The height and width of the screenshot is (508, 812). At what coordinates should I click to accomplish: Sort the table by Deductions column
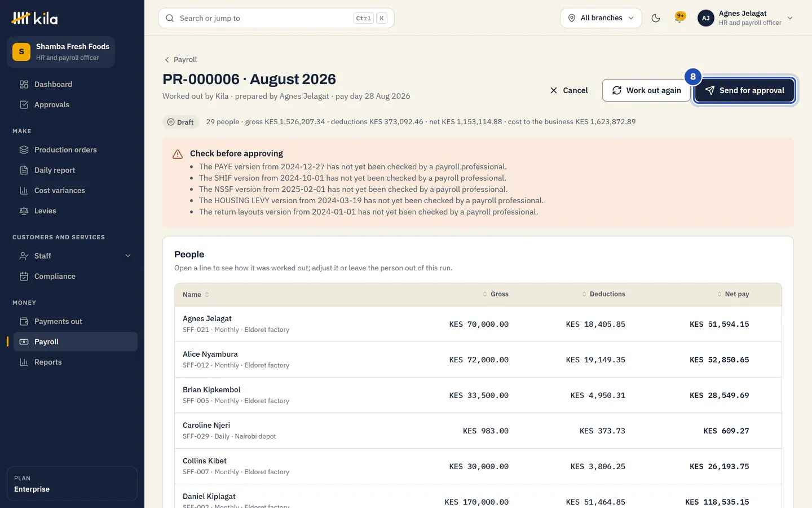coord(603,294)
